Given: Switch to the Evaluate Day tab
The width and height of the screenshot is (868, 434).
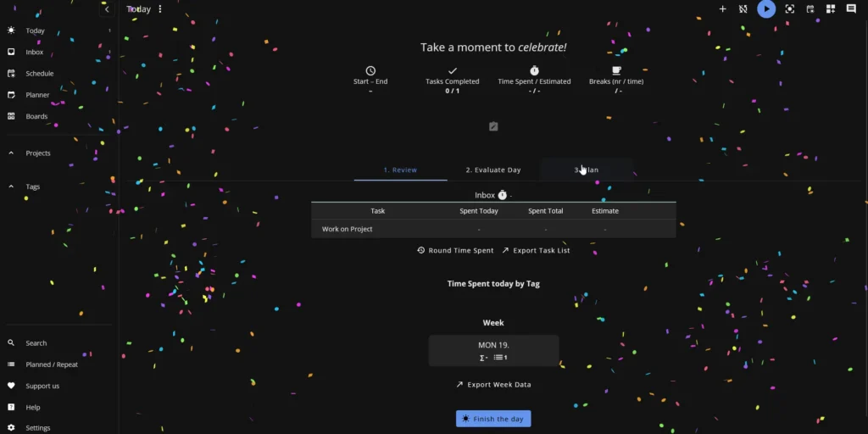Looking at the screenshot, I should point(492,170).
